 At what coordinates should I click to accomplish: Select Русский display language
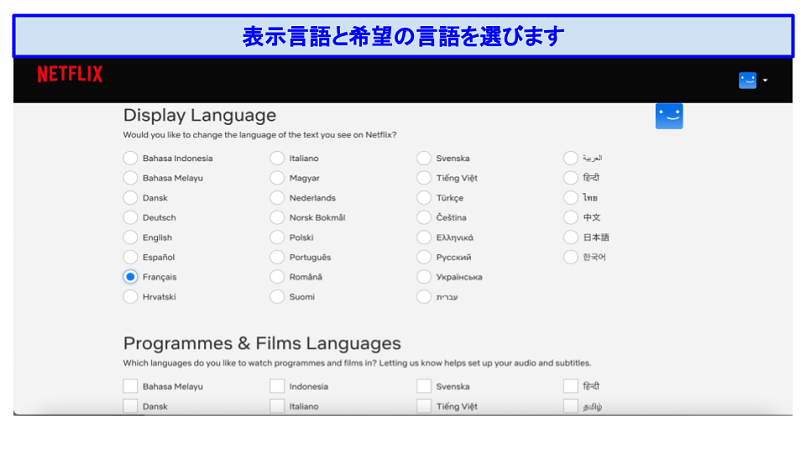tap(424, 257)
